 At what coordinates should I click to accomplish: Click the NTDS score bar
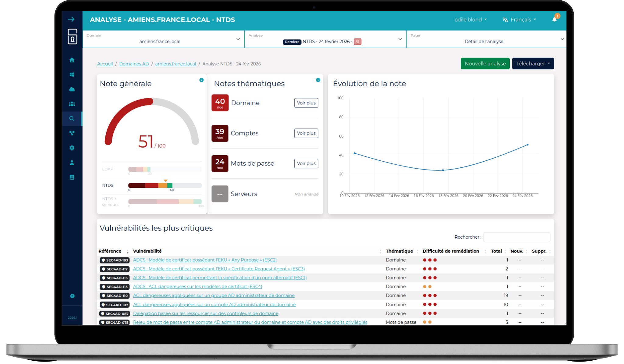(165, 185)
